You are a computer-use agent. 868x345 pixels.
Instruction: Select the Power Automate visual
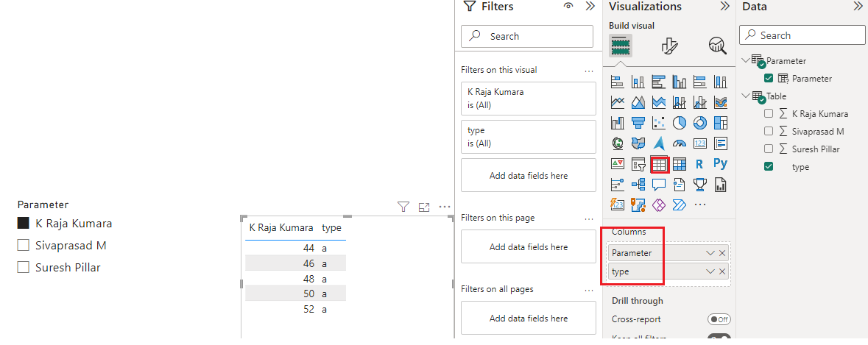click(680, 204)
